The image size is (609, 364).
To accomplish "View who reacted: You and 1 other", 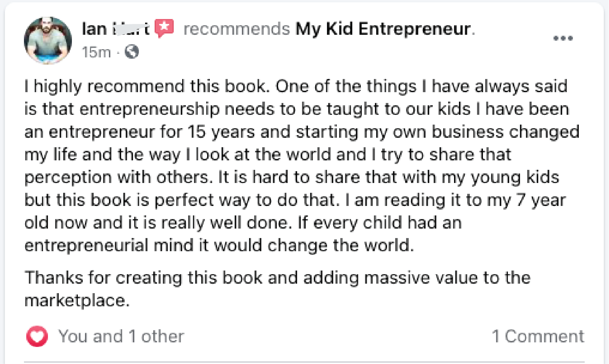I will click(121, 336).
